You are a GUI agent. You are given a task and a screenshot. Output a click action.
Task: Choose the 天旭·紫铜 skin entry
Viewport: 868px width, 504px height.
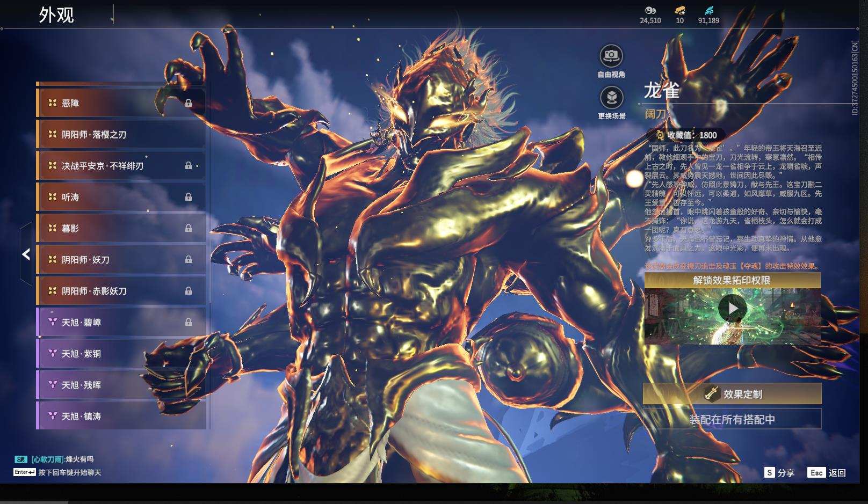121,354
